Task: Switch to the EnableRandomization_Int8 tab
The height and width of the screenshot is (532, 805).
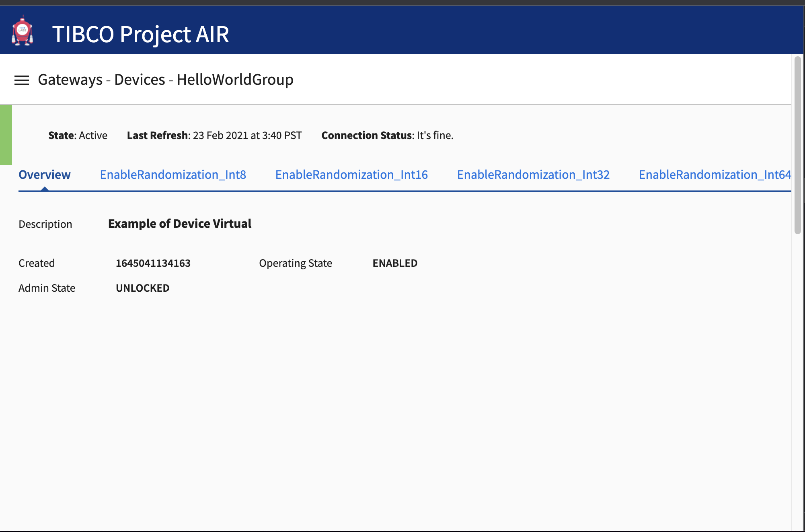Action: click(x=173, y=174)
